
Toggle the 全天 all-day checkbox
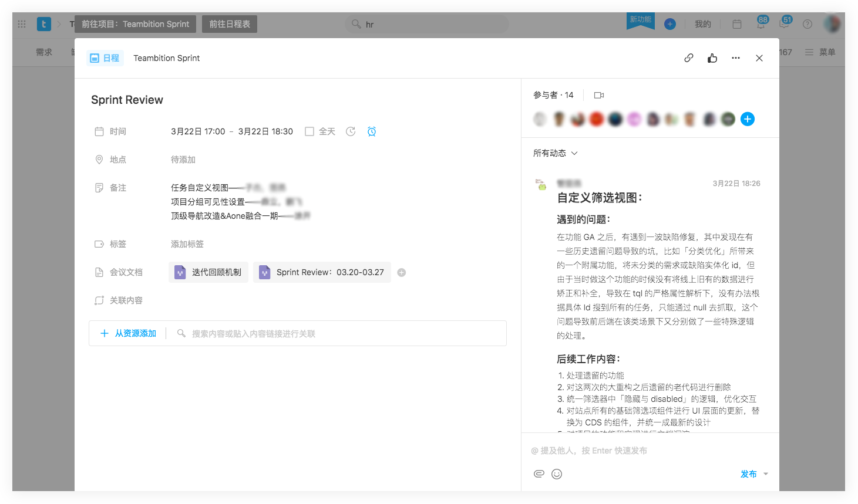click(x=309, y=131)
